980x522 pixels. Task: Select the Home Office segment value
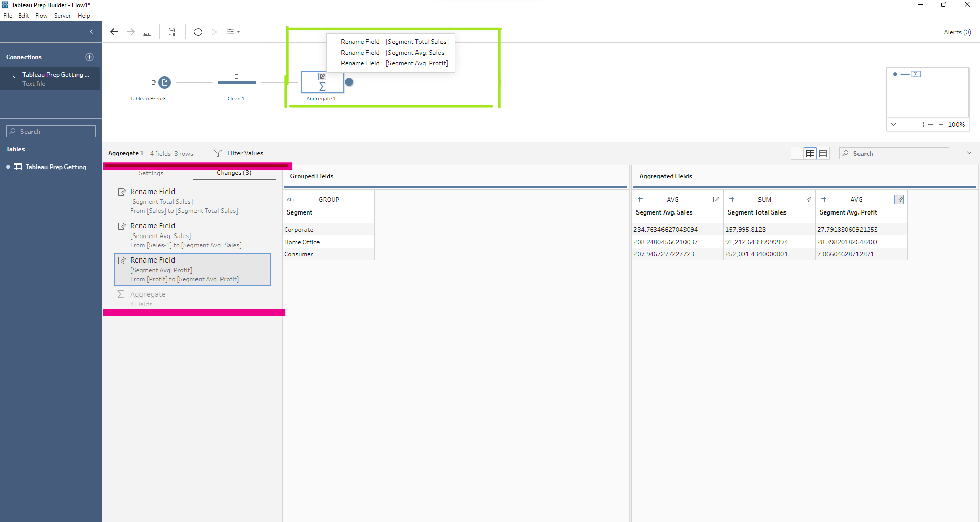329,242
